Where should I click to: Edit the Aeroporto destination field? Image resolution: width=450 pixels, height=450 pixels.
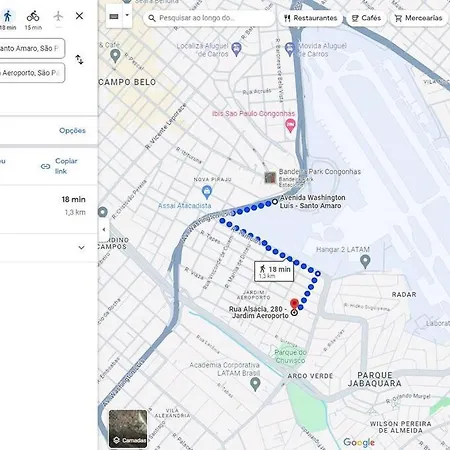tap(32, 73)
